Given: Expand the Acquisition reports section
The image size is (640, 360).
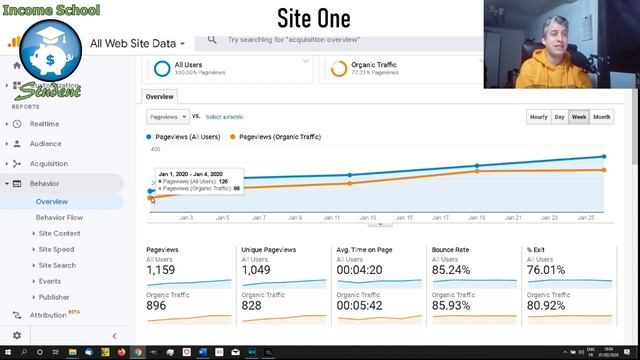Looking at the screenshot, I should 7,164.
